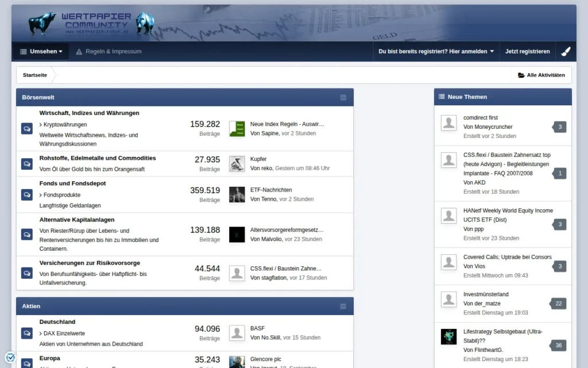
Task: Open Fonds und Fondsdepot forum
Action: click(x=72, y=183)
